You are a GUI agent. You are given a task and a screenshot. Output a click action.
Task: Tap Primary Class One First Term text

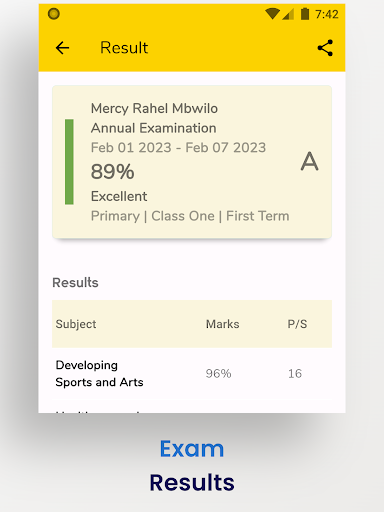coord(190,216)
